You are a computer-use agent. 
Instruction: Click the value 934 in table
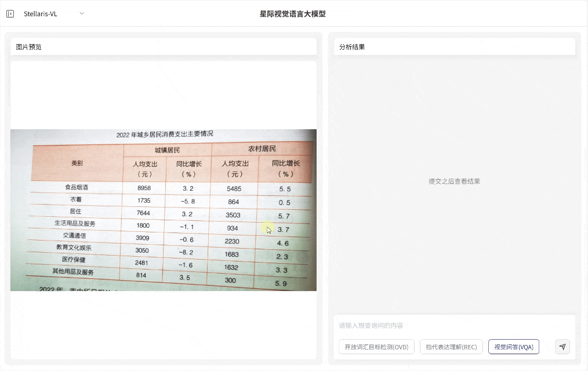[x=232, y=228]
